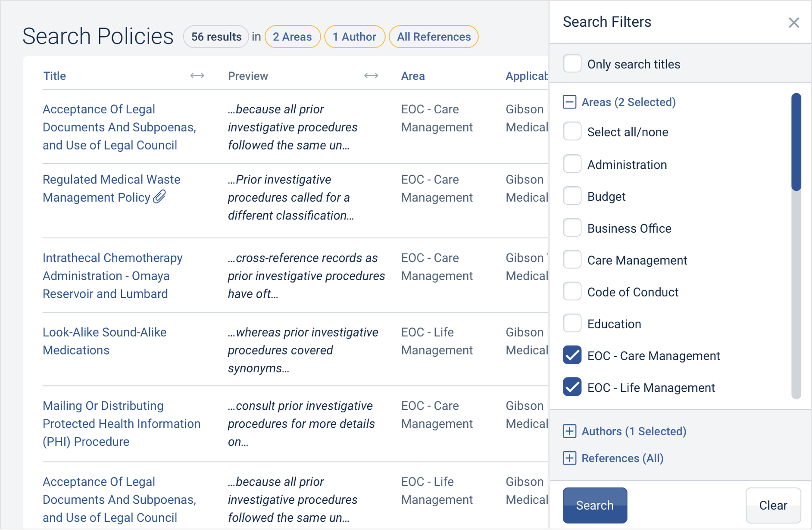Click the blue Search button
812x530 pixels.
tap(595, 505)
